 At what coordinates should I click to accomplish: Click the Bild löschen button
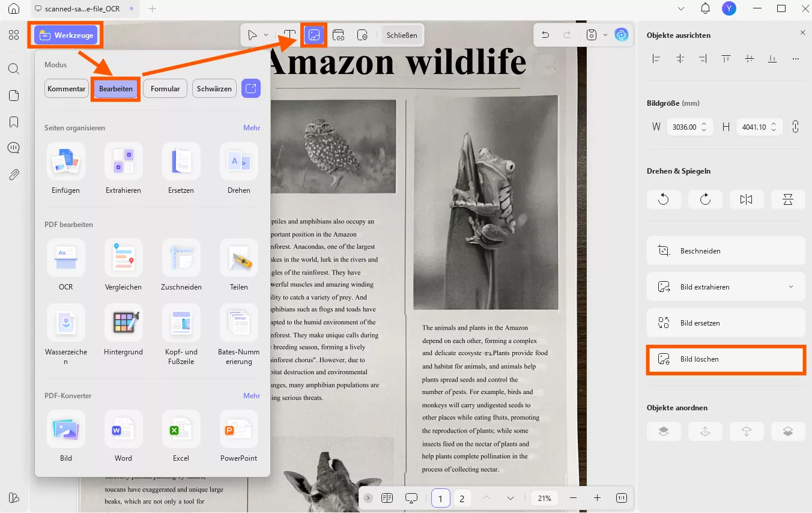point(726,359)
